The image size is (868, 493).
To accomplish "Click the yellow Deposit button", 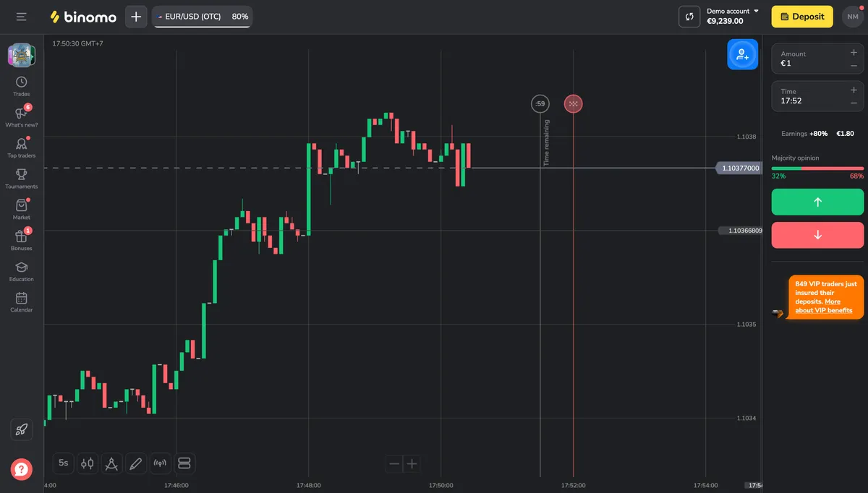I will click(x=802, y=17).
